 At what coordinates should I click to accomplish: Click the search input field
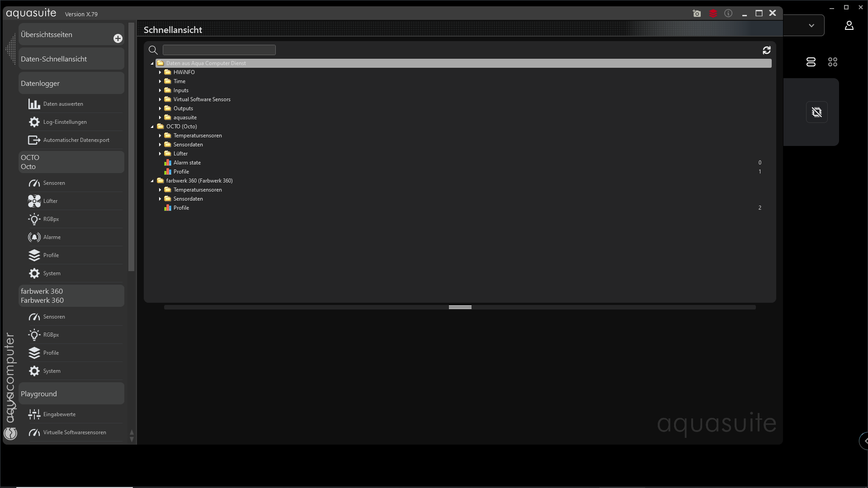point(219,50)
